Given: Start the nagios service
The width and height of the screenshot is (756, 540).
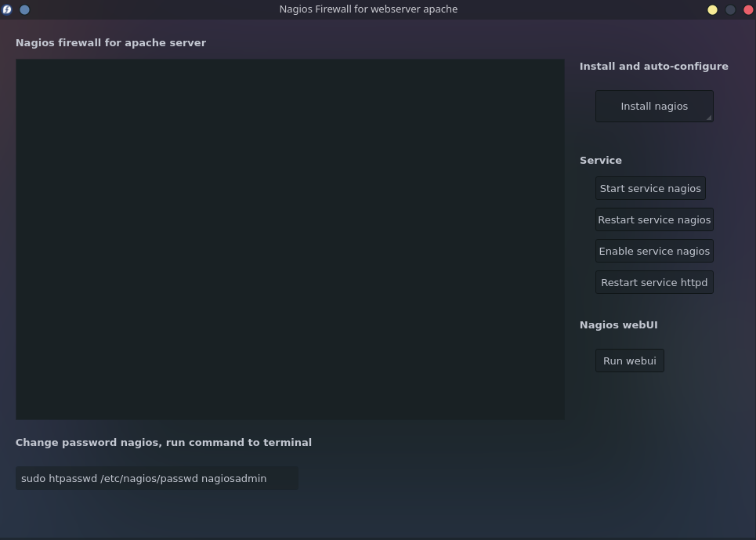Looking at the screenshot, I should tap(650, 189).
